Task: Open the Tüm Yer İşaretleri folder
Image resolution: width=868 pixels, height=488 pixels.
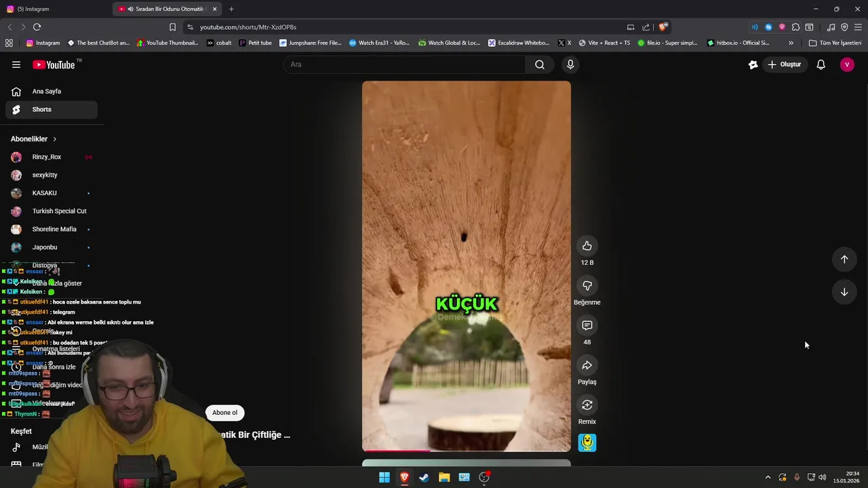Action: [x=835, y=43]
